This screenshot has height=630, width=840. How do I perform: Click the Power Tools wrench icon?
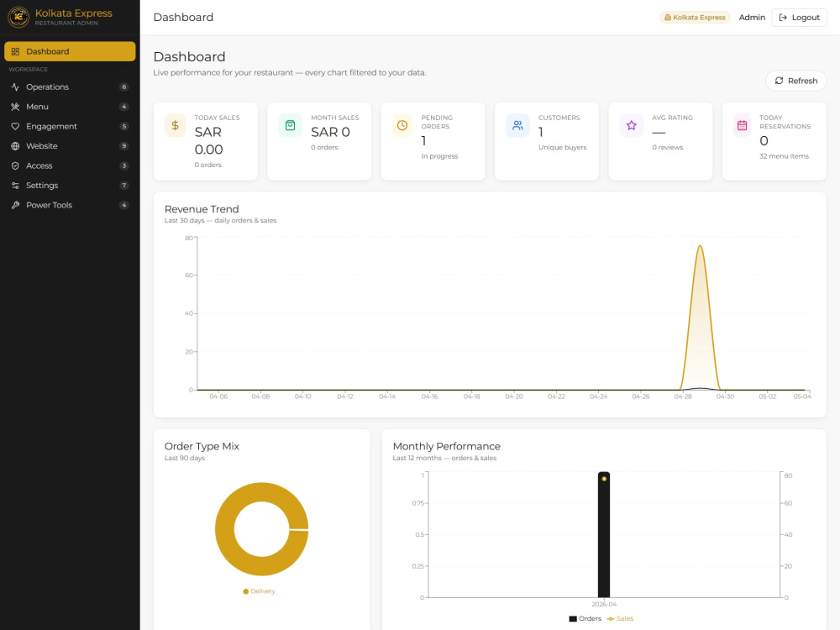pyautogui.click(x=15, y=205)
